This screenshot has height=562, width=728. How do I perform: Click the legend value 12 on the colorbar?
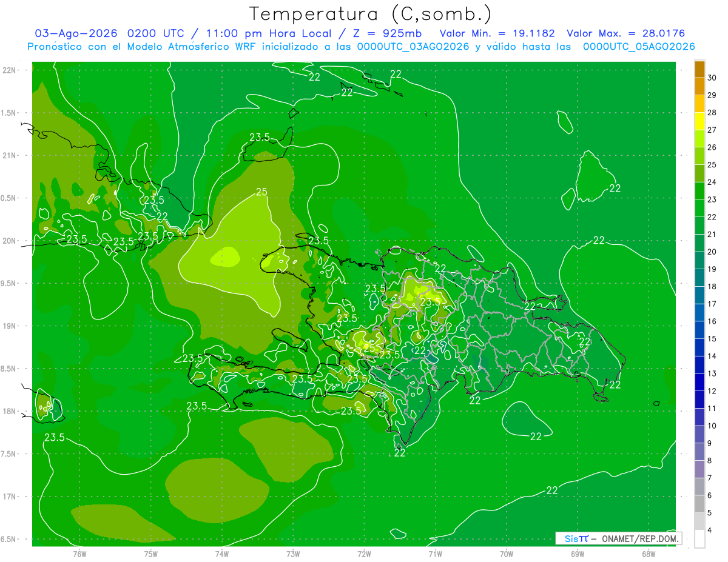click(x=712, y=391)
